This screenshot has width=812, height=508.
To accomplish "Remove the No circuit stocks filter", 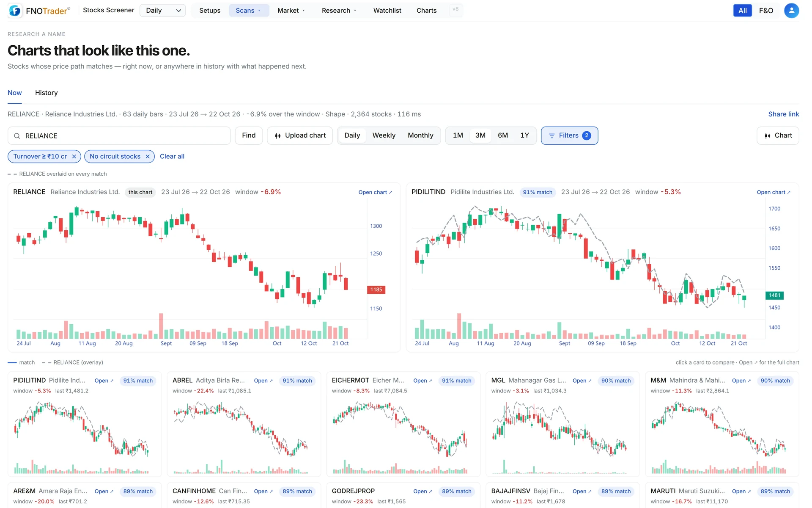I will click(148, 157).
